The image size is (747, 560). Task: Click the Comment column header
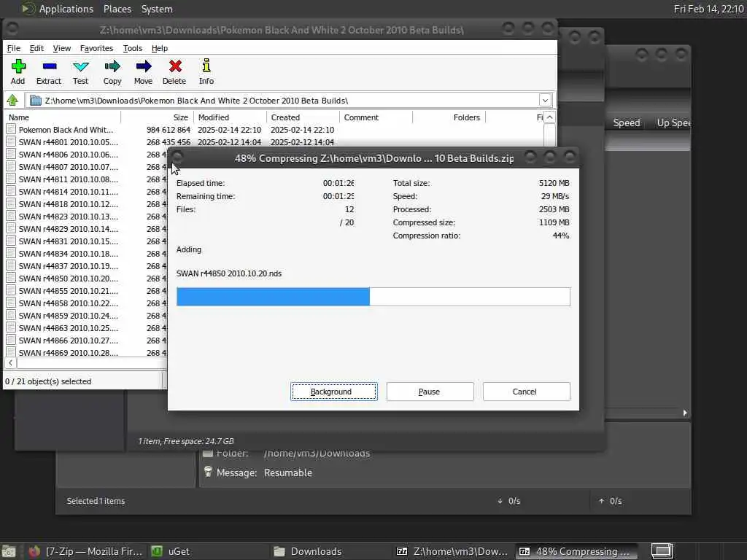(376, 117)
